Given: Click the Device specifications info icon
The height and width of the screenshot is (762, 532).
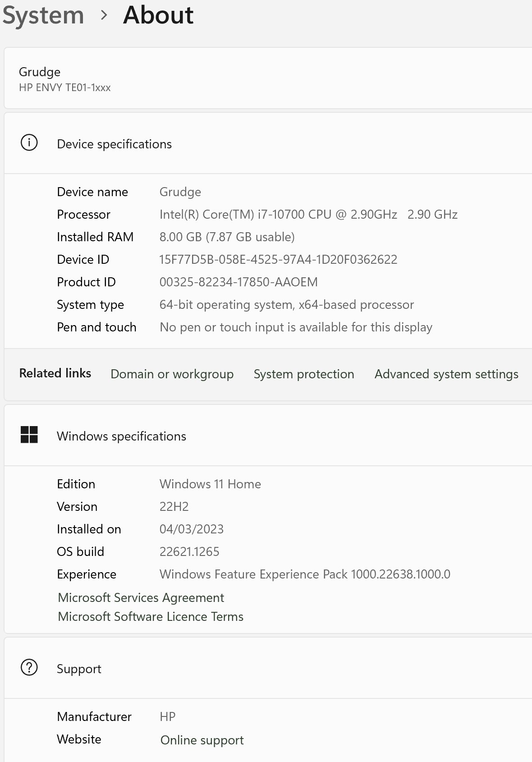Looking at the screenshot, I should pos(29,143).
